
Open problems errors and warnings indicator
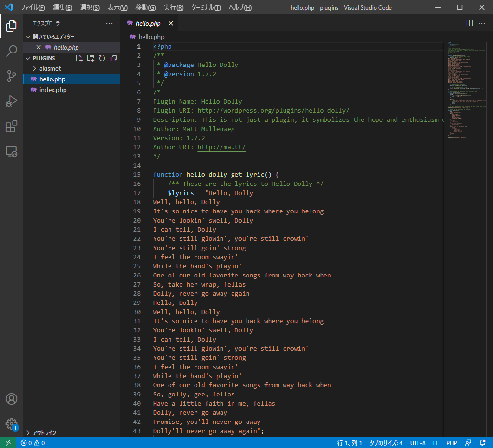coord(33,443)
